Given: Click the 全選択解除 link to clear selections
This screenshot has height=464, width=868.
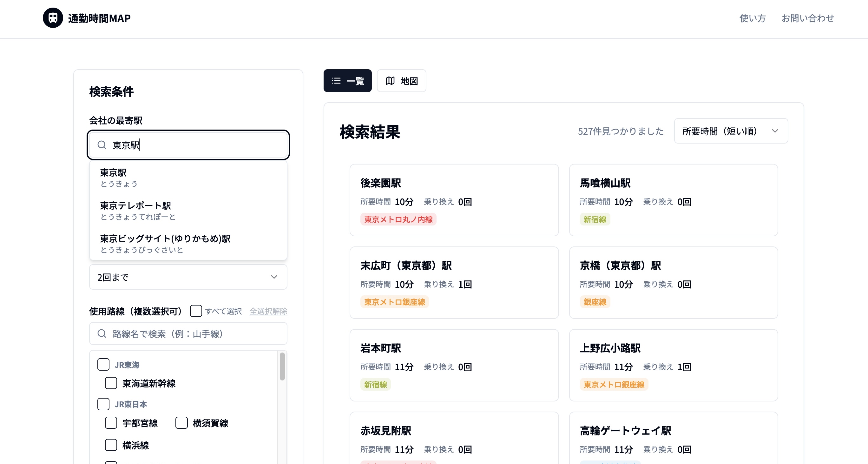Looking at the screenshot, I should pyautogui.click(x=268, y=311).
